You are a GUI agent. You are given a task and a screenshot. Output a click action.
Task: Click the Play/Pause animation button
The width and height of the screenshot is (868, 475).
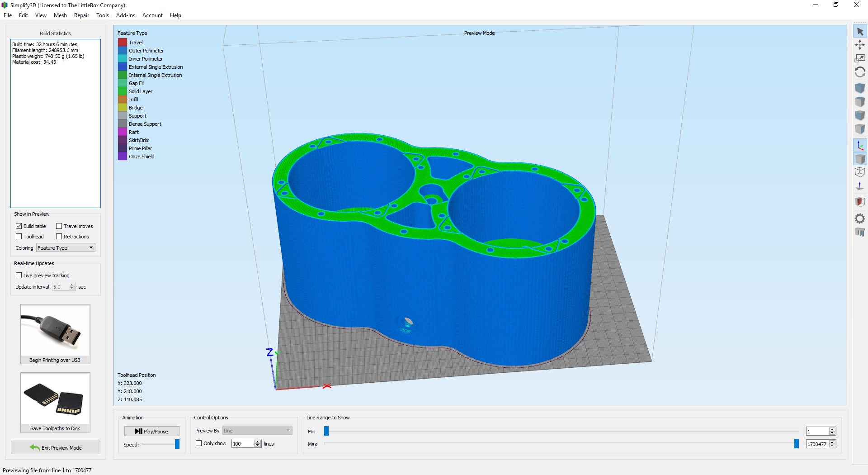click(x=152, y=432)
